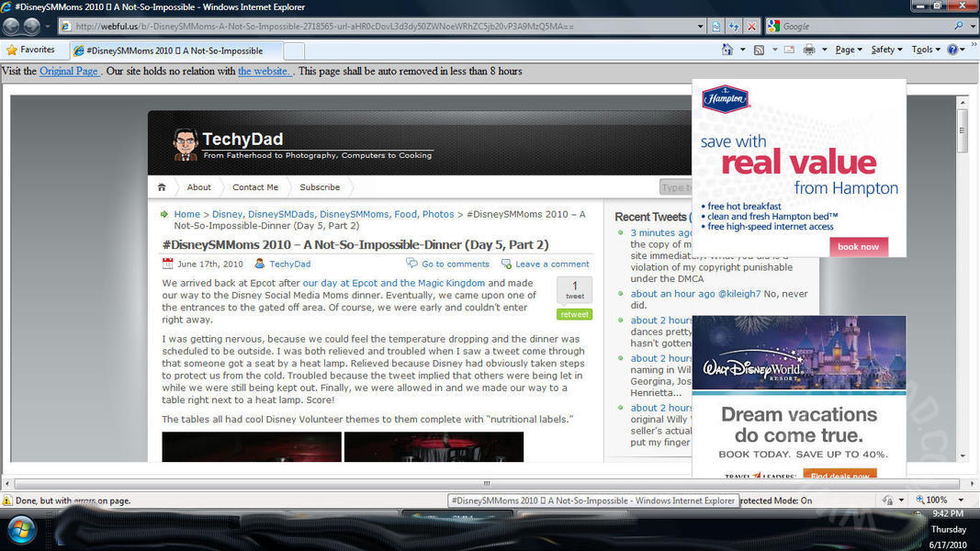This screenshot has height=551, width=980.
Task: Click the green retweet button
Action: (x=574, y=314)
